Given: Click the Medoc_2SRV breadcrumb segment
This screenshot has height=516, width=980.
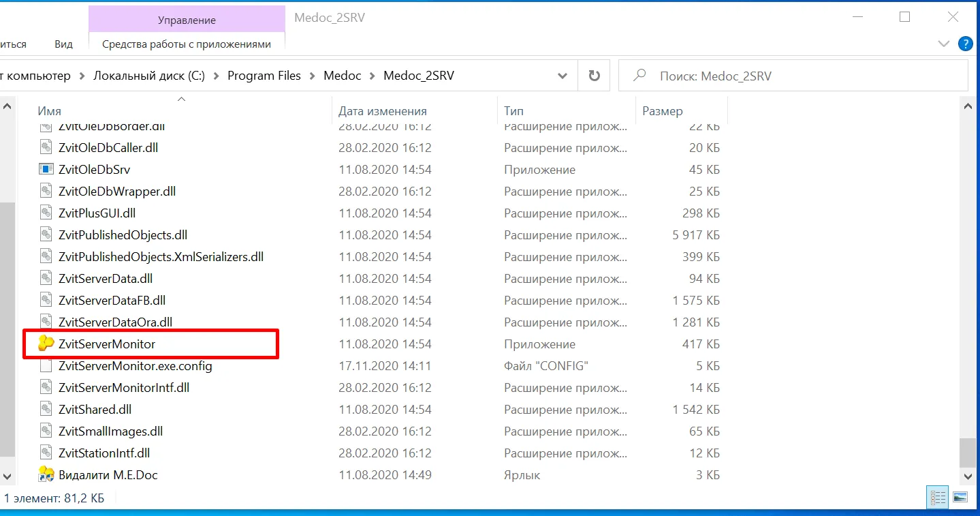Looking at the screenshot, I should (x=419, y=76).
